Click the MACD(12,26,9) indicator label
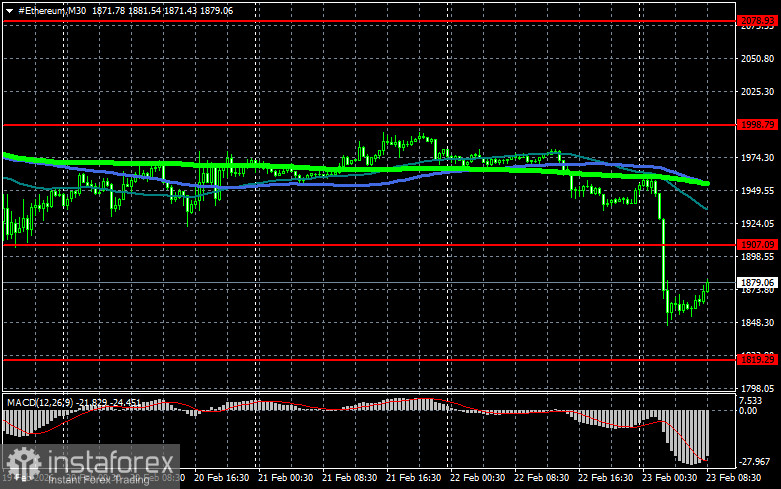 (x=36, y=401)
